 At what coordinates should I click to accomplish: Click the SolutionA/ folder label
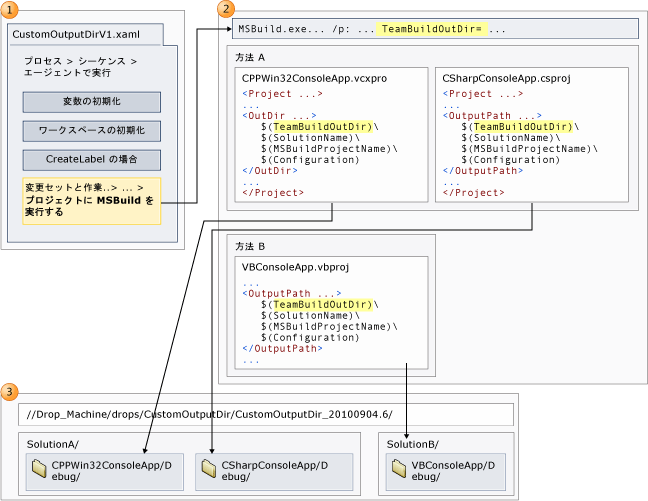[x=52, y=444]
